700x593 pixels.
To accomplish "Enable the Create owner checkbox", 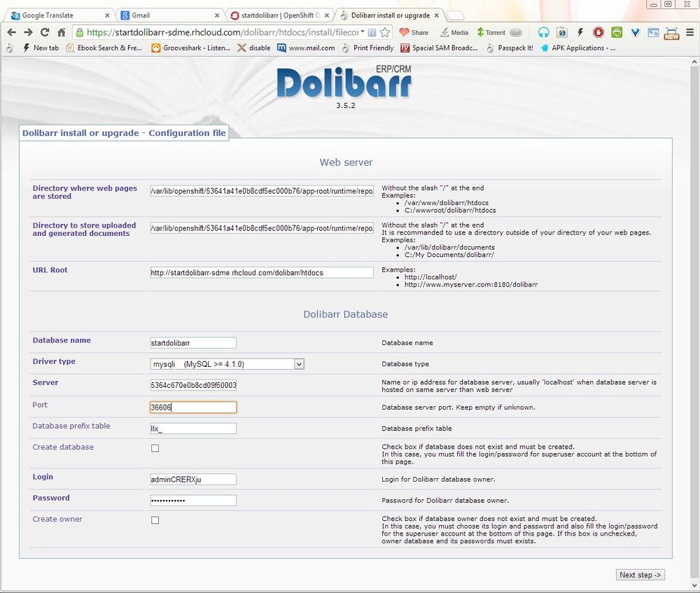I will (x=155, y=519).
